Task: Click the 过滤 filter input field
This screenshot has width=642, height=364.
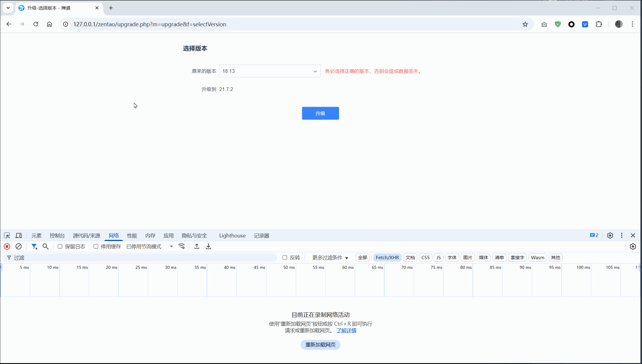Action: point(140,258)
